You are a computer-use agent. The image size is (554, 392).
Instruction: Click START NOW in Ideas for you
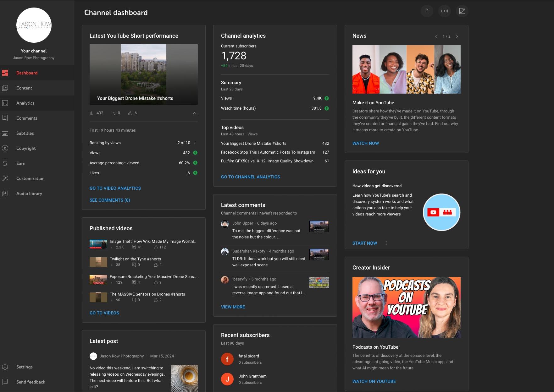(x=365, y=243)
